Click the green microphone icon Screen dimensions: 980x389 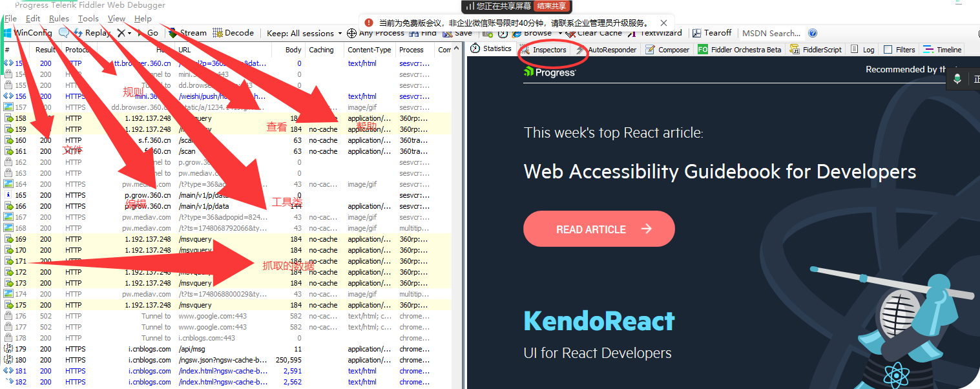click(957, 79)
